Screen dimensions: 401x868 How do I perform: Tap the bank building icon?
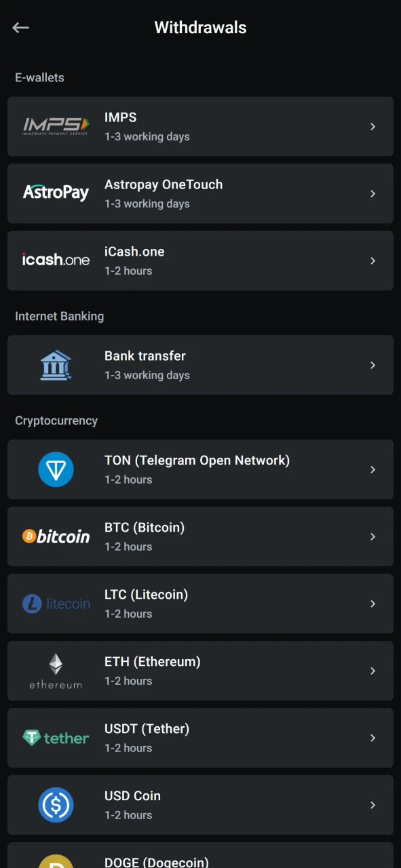point(56,365)
